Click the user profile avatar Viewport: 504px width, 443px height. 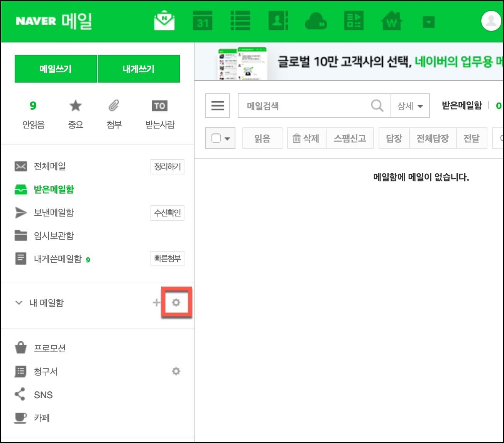pos(491,21)
